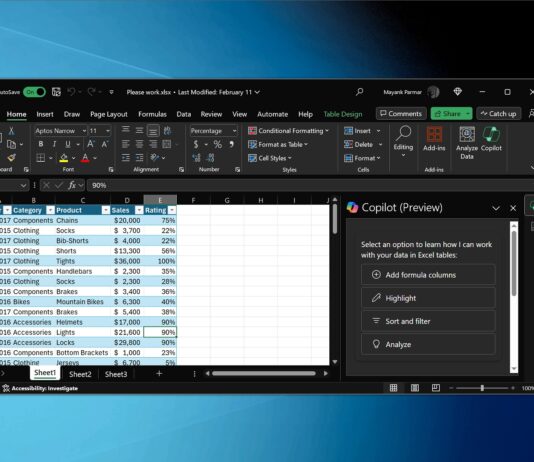This screenshot has width=534, height=462.
Task: Click Decrease Indent icon
Action: tap(126, 158)
